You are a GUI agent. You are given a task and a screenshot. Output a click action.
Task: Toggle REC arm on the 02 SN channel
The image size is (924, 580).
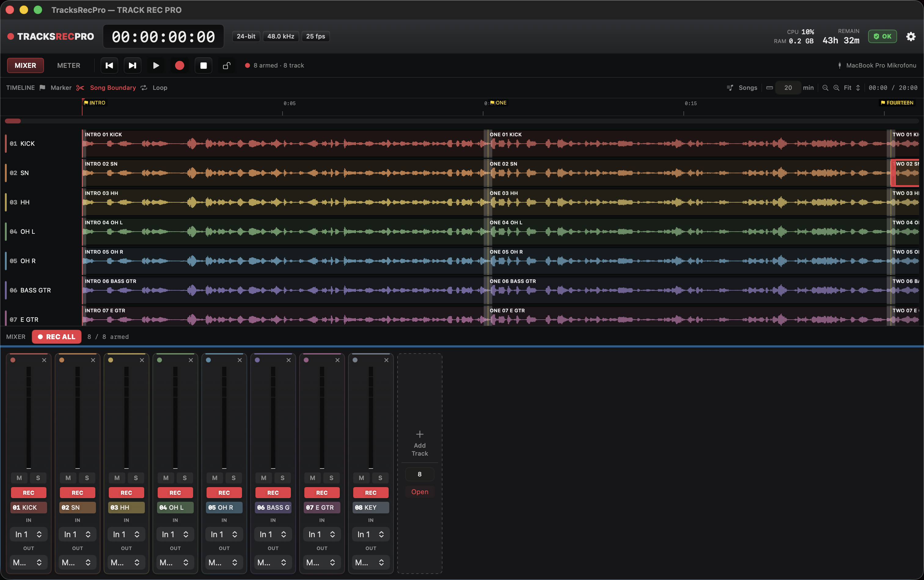tap(78, 493)
